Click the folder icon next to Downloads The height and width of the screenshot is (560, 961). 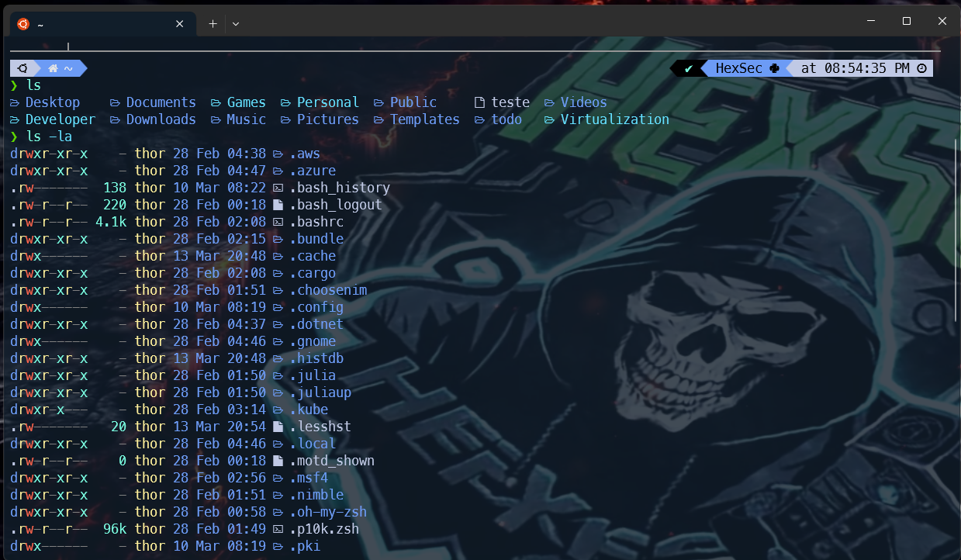point(116,119)
